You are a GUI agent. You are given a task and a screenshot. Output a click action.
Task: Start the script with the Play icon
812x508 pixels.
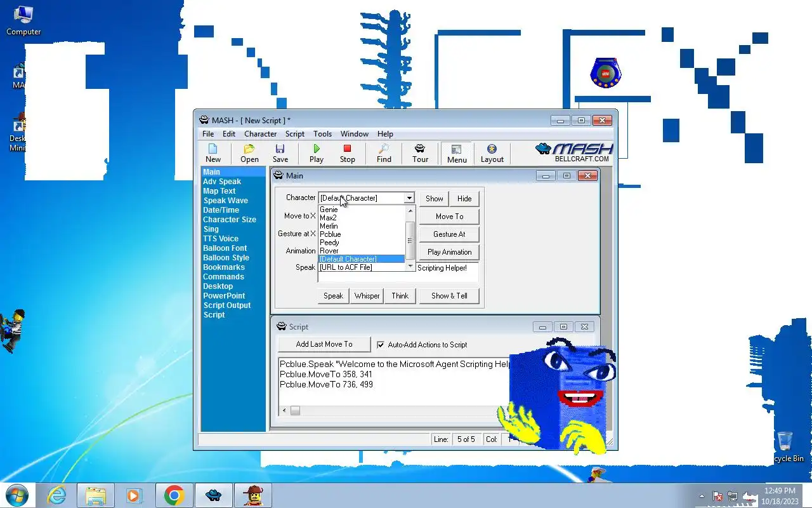pos(317,153)
